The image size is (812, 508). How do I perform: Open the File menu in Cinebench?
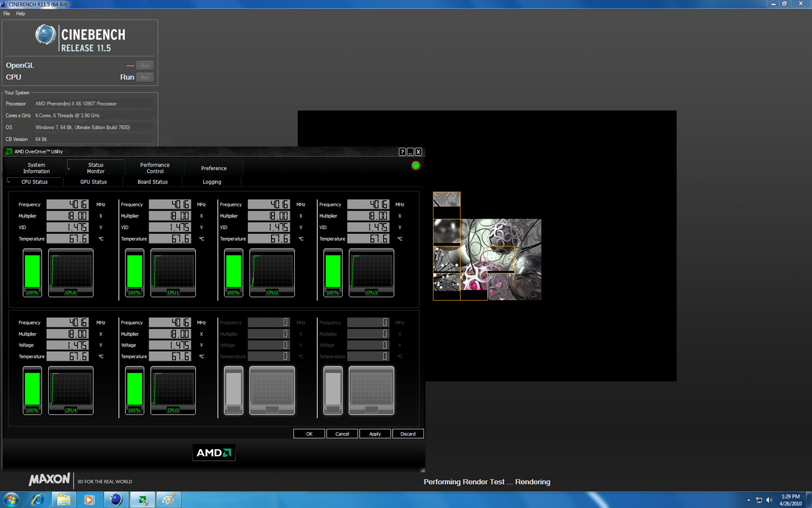click(7, 14)
